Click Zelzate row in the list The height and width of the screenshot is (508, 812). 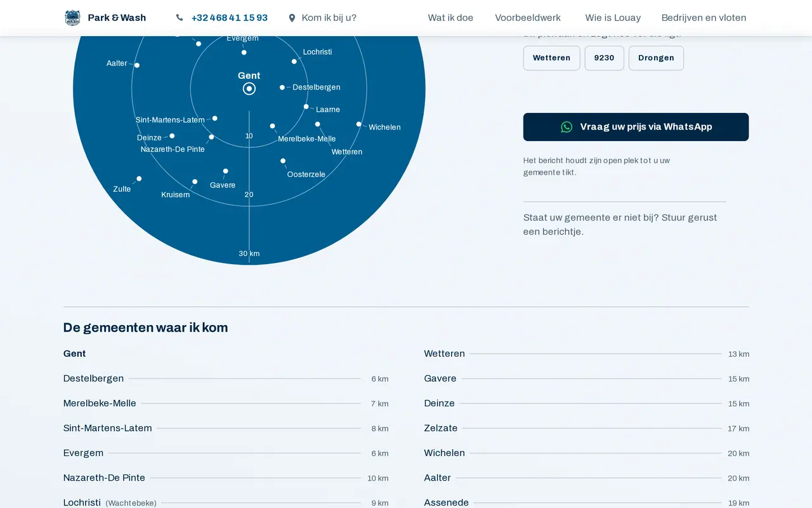tap(587, 428)
